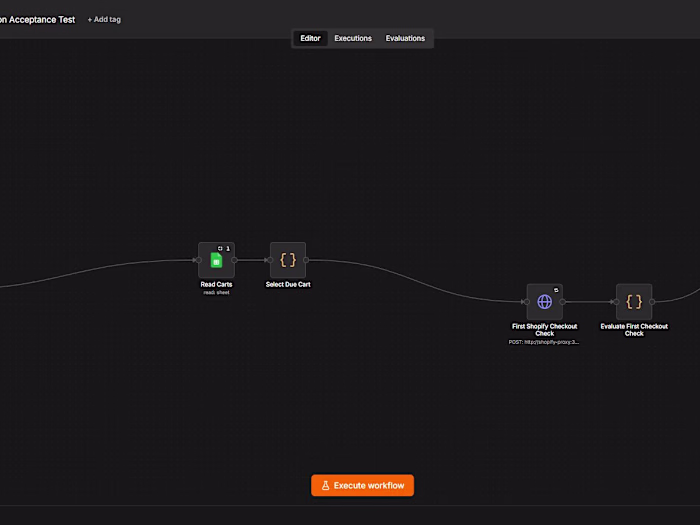This screenshot has height=525, width=700.
Task: Click the Select Due Cart input connector
Action: coord(270,260)
